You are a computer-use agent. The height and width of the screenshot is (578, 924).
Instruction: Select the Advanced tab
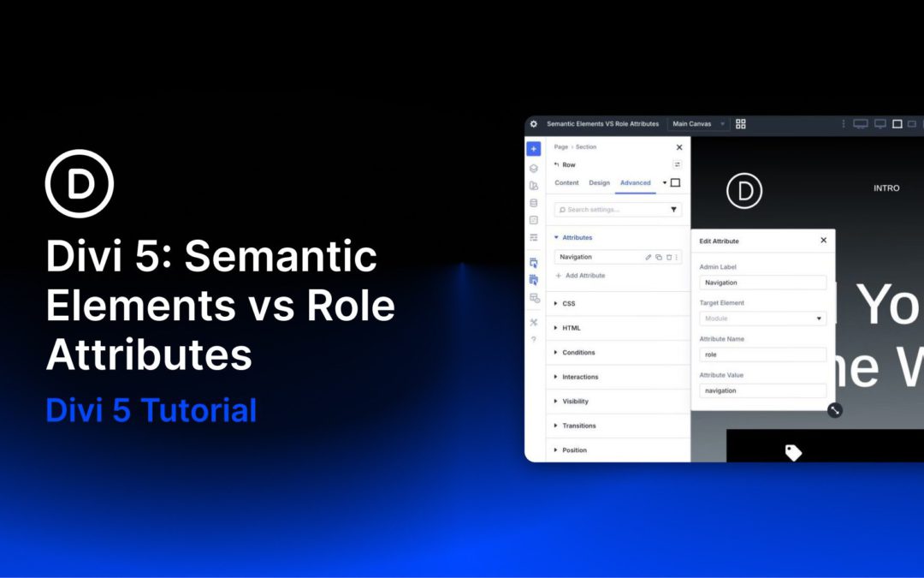(635, 183)
